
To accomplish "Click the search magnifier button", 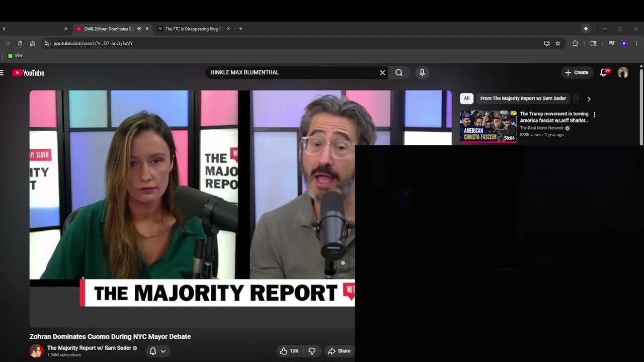I will tap(399, 73).
